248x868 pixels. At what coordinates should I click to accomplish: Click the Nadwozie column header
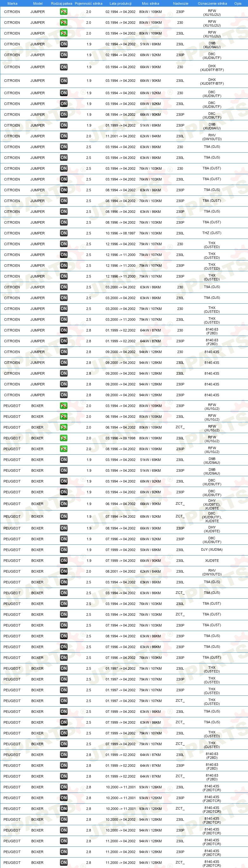pyautogui.click(x=181, y=3)
